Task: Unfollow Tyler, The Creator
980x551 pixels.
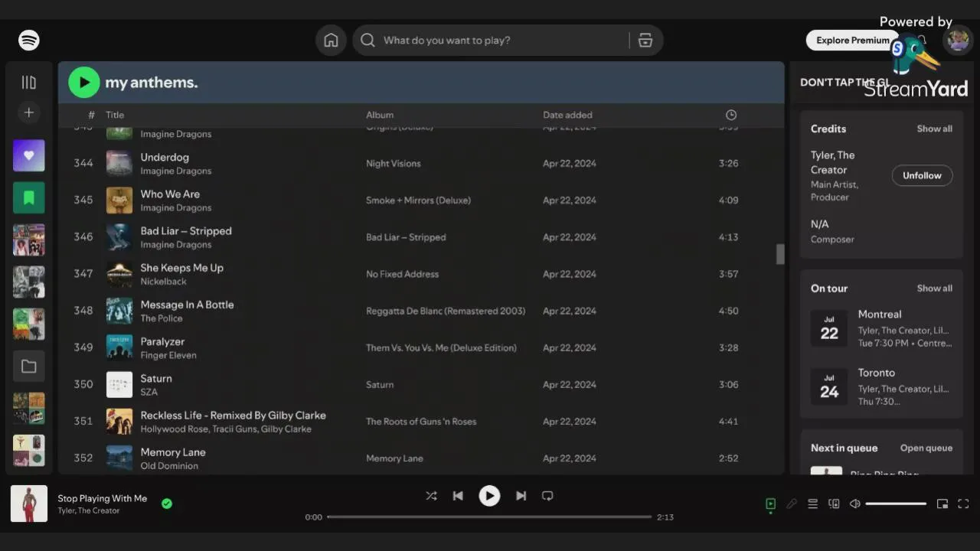Action: click(x=922, y=175)
